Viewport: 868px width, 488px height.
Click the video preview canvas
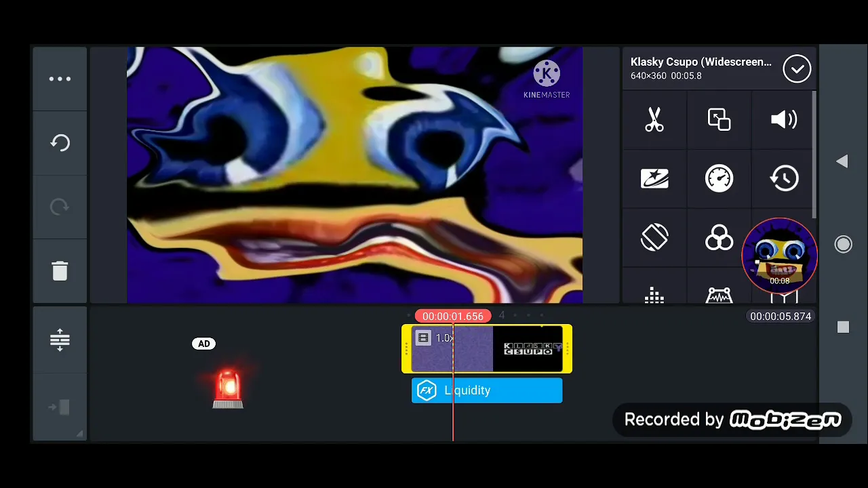click(355, 175)
